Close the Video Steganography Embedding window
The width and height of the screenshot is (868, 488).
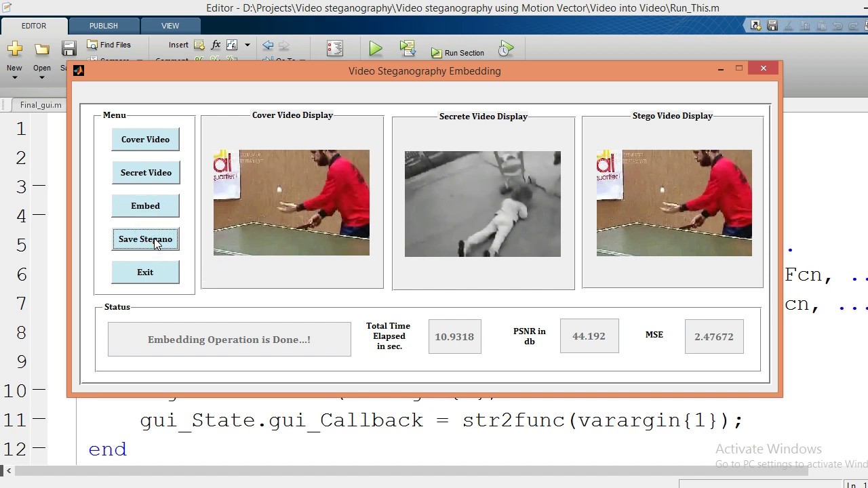(764, 68)
